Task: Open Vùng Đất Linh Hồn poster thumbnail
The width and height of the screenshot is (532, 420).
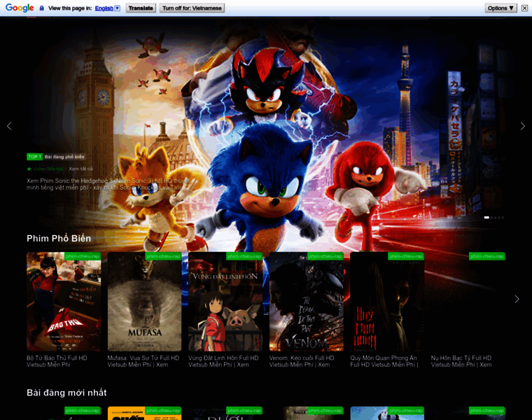Action: click(x=225, y=302)
